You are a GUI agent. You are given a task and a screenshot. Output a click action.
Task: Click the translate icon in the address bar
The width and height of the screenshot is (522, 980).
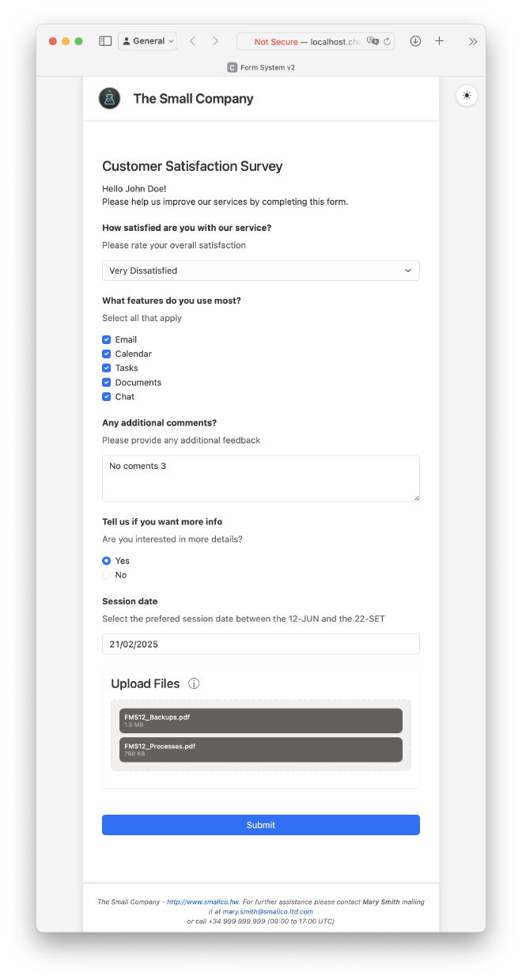(x=371, y=40)
